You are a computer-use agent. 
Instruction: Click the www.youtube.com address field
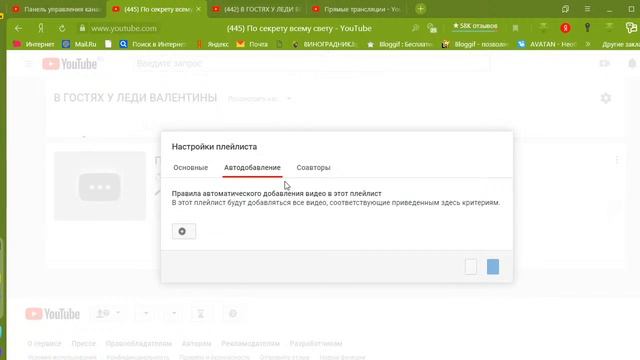124,29
